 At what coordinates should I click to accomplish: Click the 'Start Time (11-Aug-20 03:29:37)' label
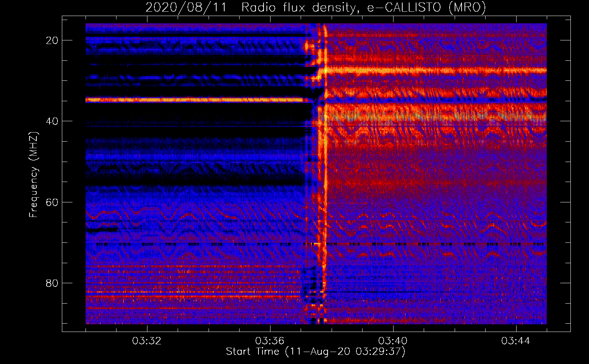[316, 352]
